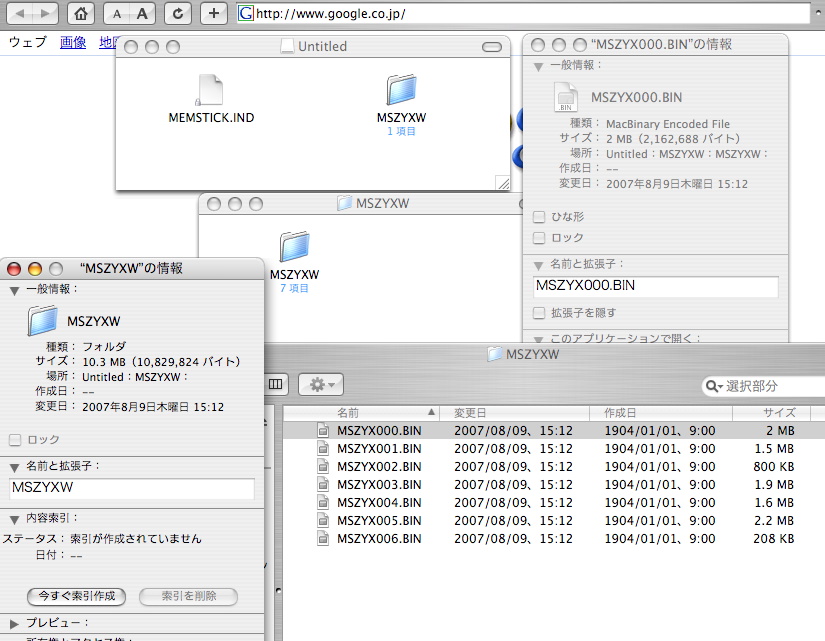Click file icon of MSZYX005.BIN row
Image resolution: width=825 pixels, height=641 pixels.
coord(323,520)
